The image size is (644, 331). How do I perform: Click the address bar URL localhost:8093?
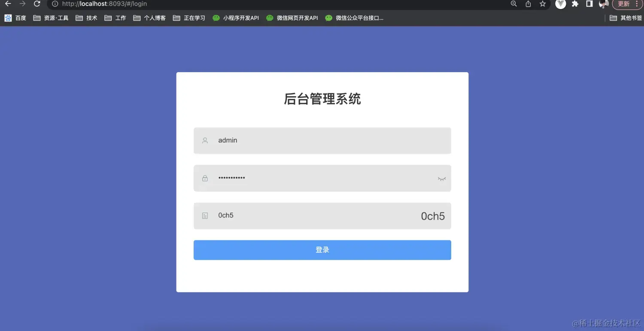click(x=104, y=4)
